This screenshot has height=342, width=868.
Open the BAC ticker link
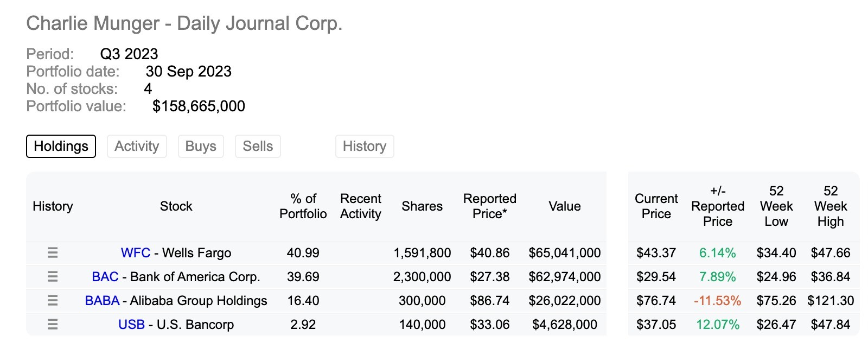coord(105,277)
